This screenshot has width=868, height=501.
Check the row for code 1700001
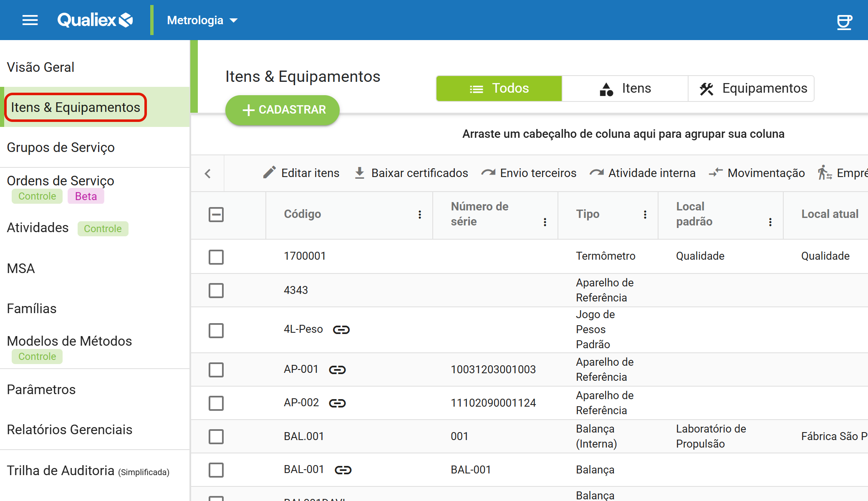(x=216, y=257)
